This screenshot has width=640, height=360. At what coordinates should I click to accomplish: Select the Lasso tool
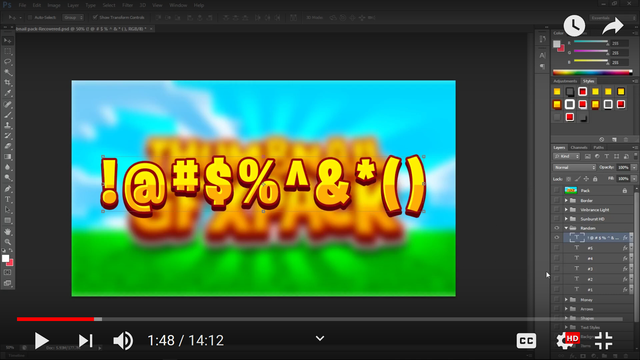point(7,62)
